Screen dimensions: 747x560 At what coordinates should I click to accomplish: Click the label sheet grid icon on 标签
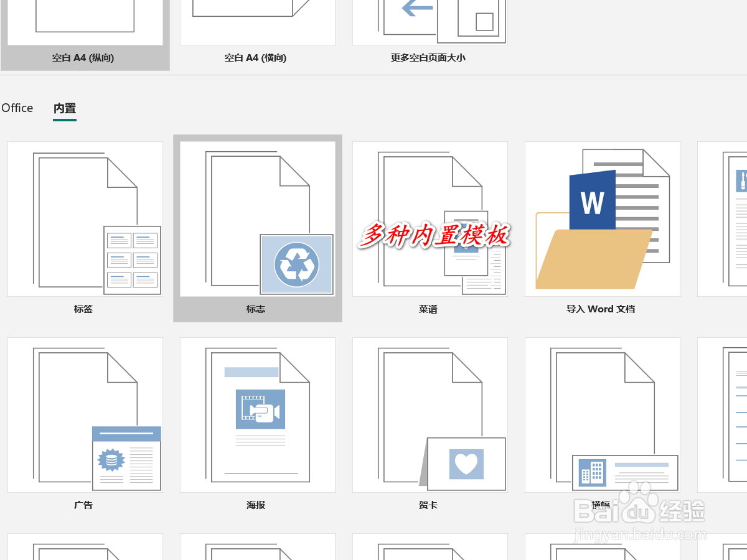pos(132,260)
